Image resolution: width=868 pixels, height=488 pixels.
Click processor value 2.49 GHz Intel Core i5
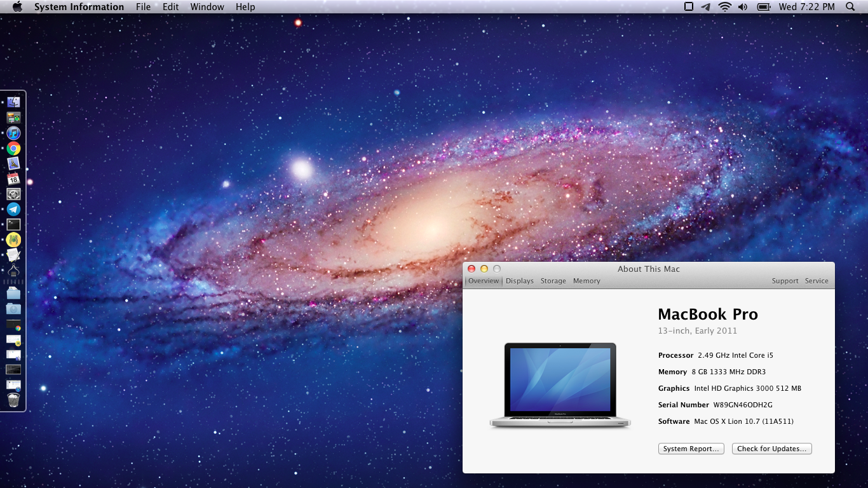coord(735,355)
